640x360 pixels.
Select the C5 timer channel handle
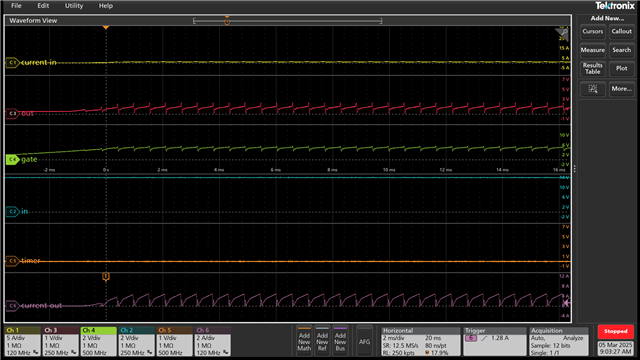tap(12, 260)
